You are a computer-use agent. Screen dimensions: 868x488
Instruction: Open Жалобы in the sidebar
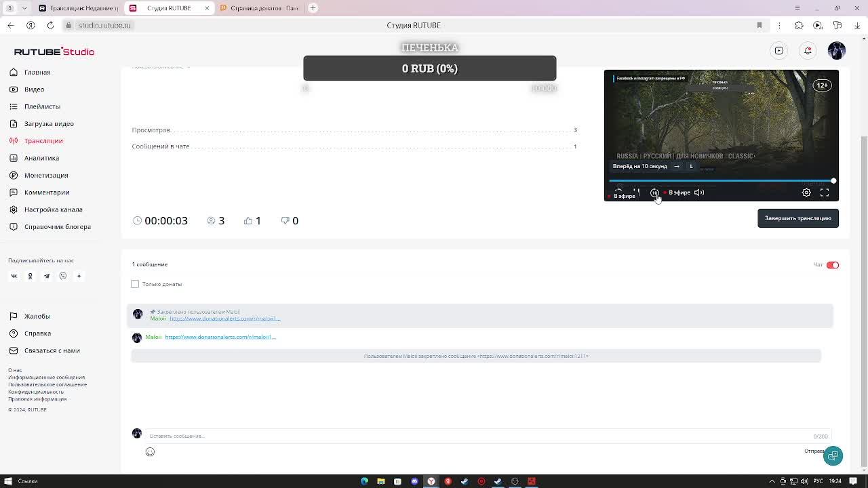coord(30,316)
